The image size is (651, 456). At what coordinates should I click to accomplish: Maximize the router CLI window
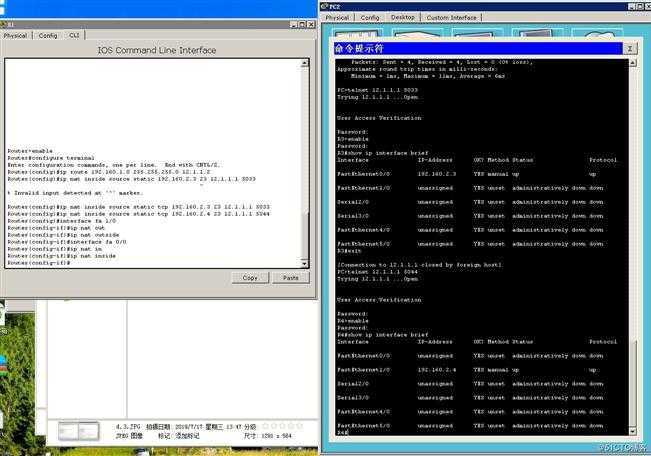click(x=302, y=25)
